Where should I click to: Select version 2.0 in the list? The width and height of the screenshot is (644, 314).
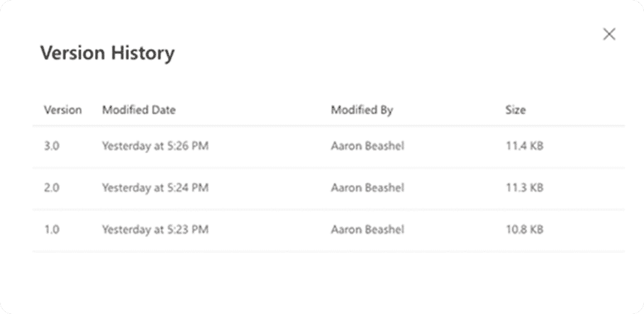[52, 188]
